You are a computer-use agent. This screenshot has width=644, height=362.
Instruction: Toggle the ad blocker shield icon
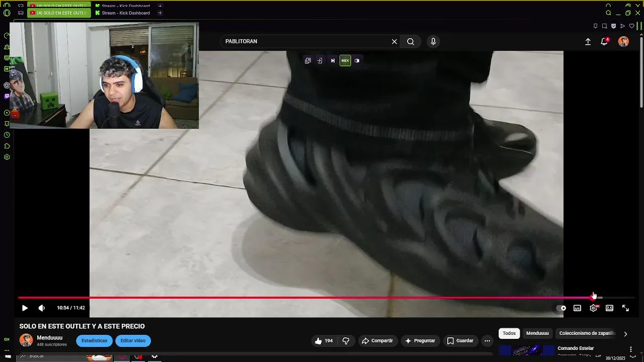613,26
